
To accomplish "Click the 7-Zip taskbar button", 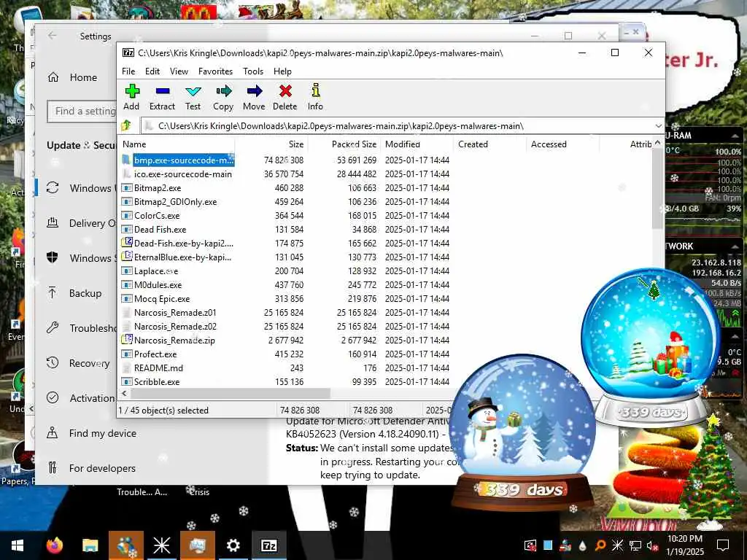I will pyautogui.click(x=268, y=545).
